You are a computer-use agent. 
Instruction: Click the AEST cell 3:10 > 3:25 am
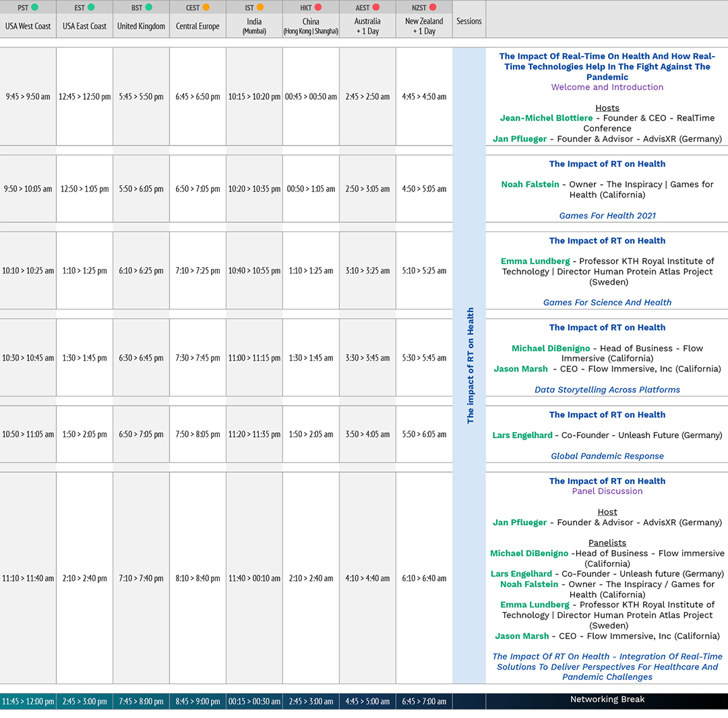(368, 271)
